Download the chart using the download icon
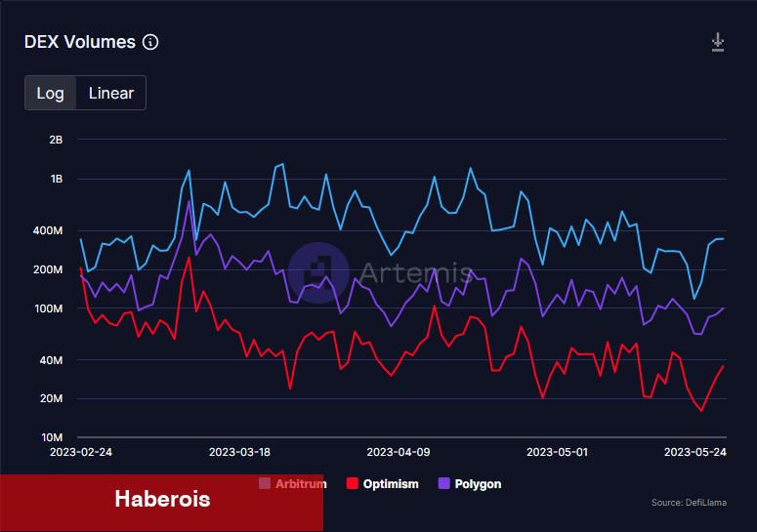The image size is (757, 532). 717,42
